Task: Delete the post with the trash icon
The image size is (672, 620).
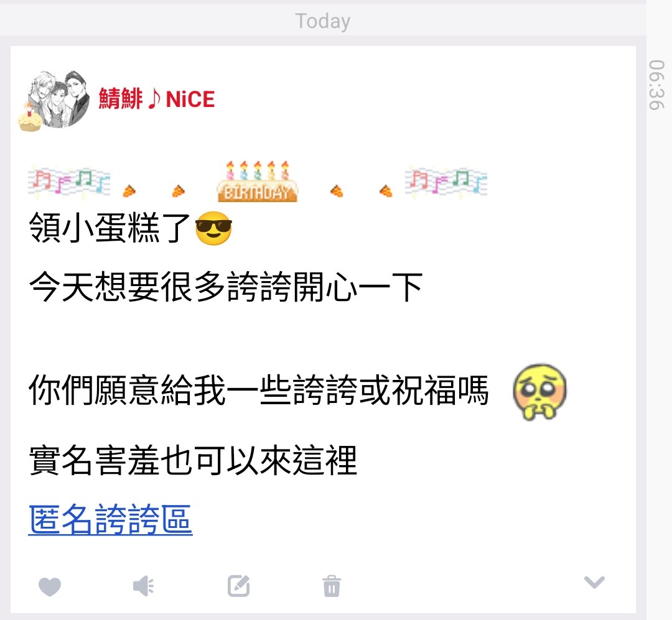Action: tap(332, 586)
